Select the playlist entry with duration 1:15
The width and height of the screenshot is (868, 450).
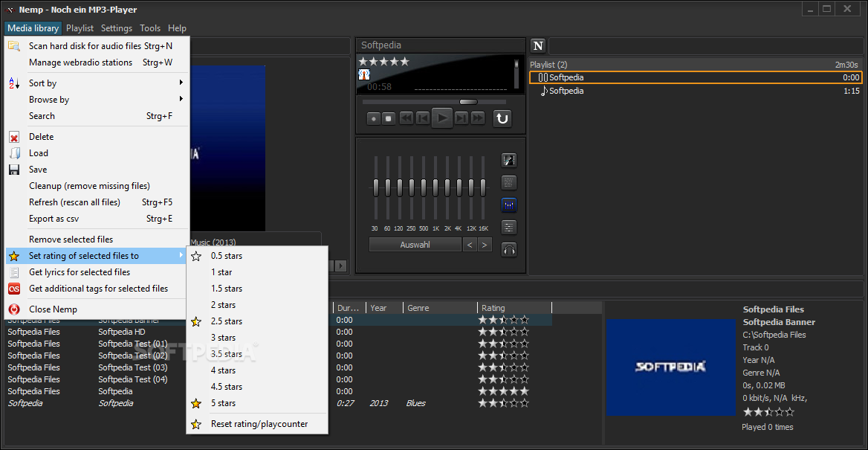[x=696, y=91]
